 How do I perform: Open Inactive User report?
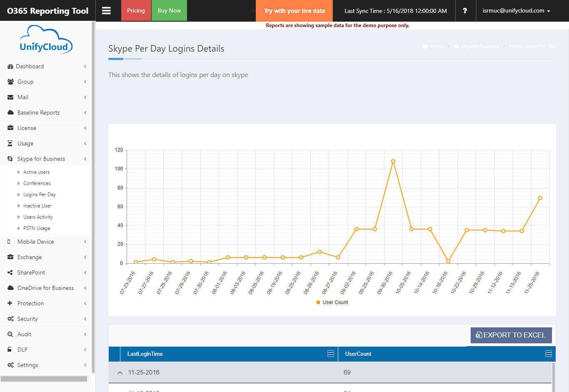coord(37,206)
